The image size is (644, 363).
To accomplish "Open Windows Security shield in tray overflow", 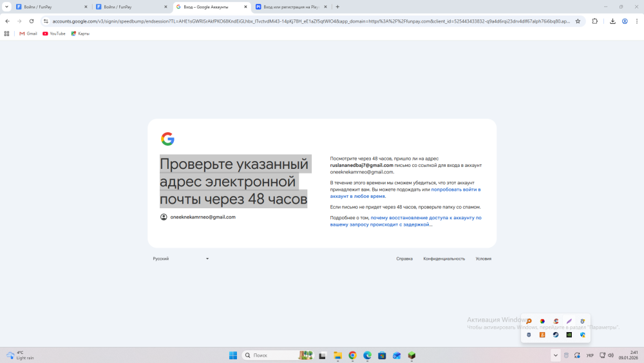I will click(582, 335).
